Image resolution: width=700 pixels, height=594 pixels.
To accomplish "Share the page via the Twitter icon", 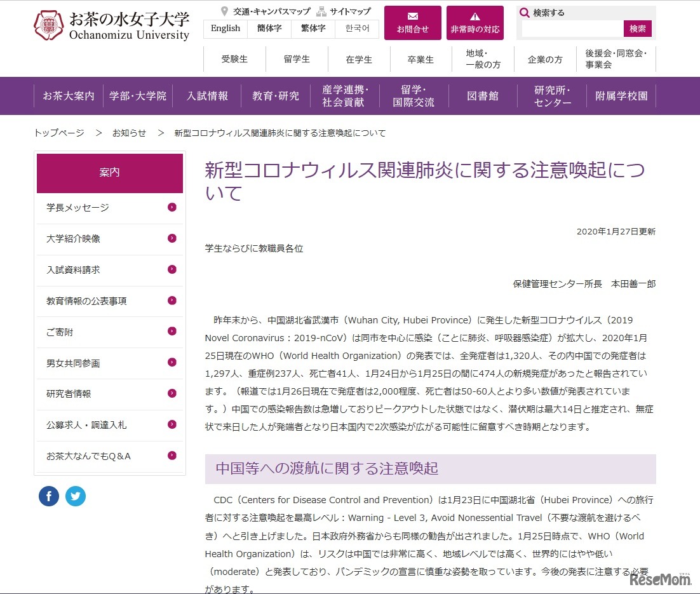I will point(76,496).
